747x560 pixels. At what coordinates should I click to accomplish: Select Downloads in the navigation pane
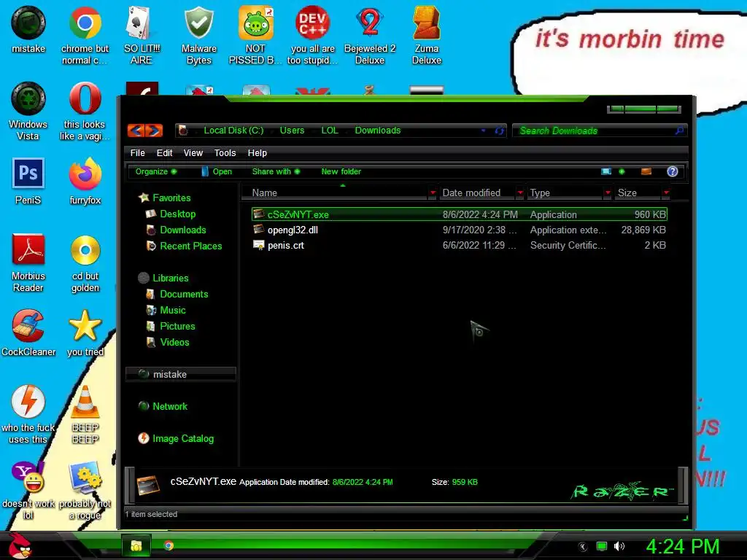pos(182,230)
